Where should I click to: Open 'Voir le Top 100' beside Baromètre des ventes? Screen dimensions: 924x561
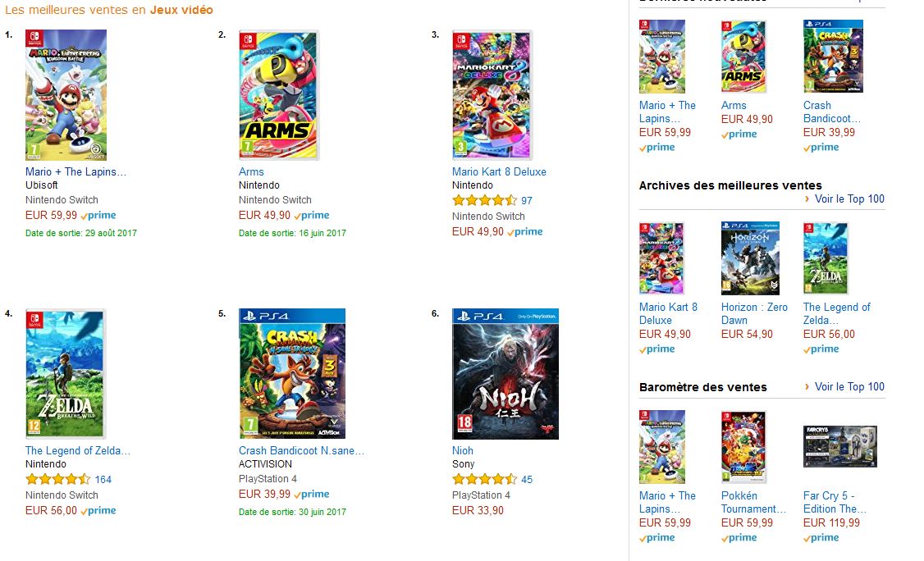tap(849, 386)
